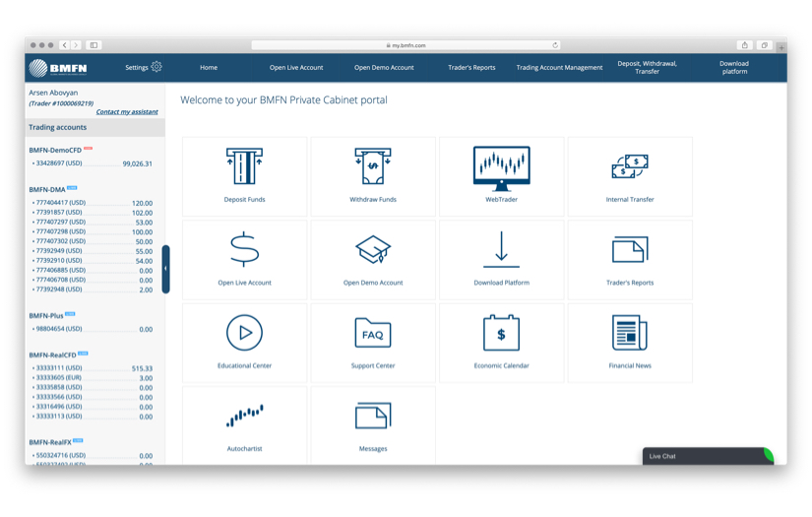This screenshot has width=812, height=517.
Task: Open the Trading Account Management menu
Action: click(559, 67)
